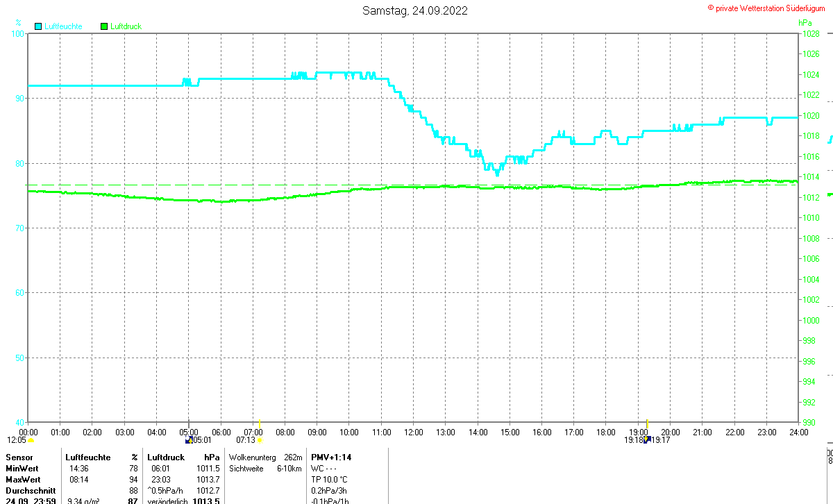Image resolution: width=833 pixels, height=504 pixels.
Task: Click the green Luftdruck legend swatch
Action: tap(104, 26)
